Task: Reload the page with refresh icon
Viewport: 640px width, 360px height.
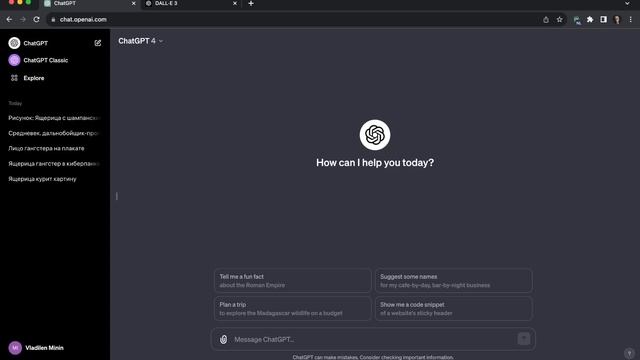Action: coord(36,20)
